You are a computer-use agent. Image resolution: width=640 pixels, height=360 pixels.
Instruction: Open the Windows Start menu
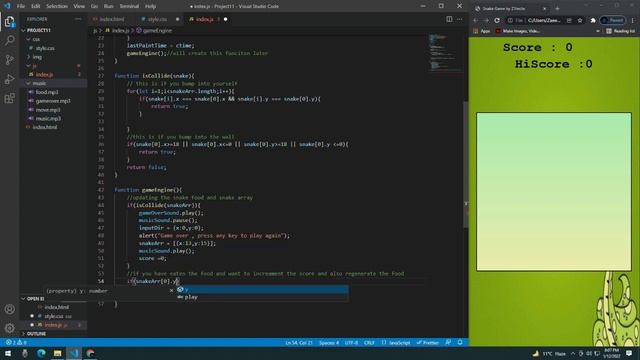point(8,353)
